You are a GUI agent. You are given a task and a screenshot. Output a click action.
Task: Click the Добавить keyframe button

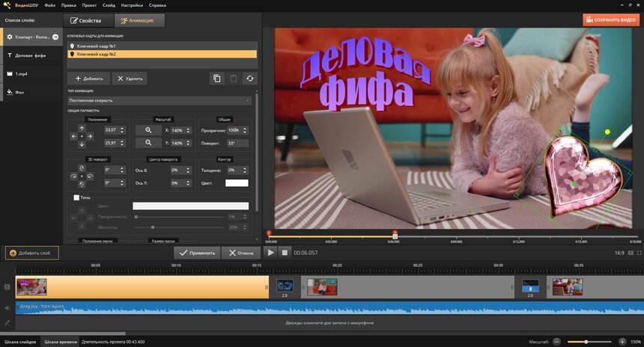coord(89,79)
